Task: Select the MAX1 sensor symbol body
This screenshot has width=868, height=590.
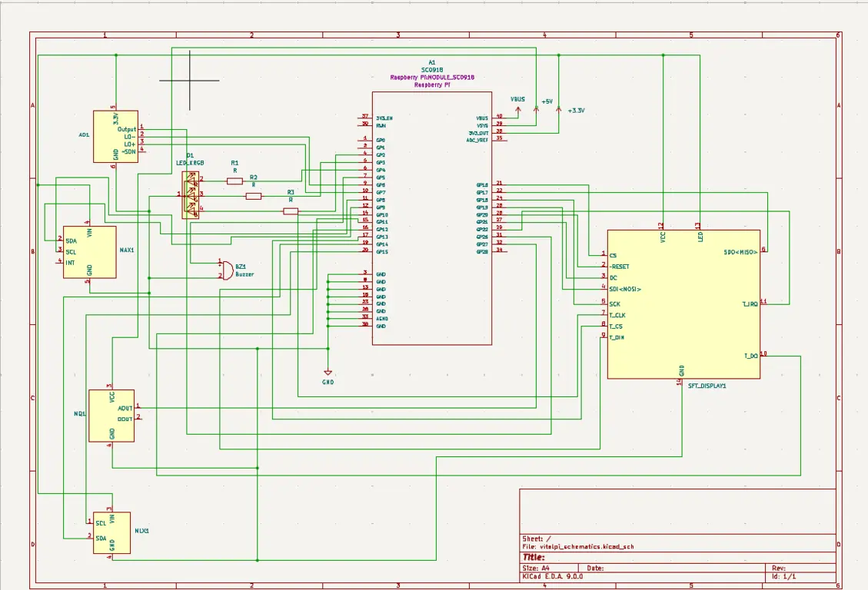Action: (90, 252)
